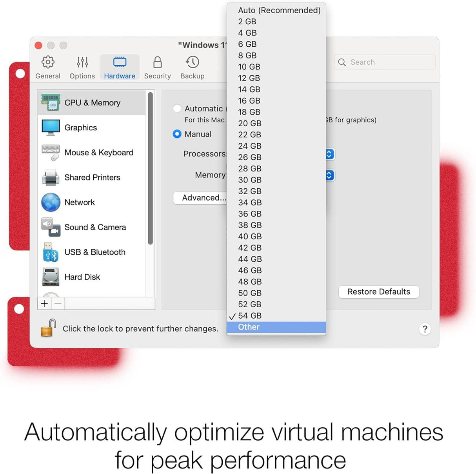Select Auto (Recommended) memory option

(279, 10)
